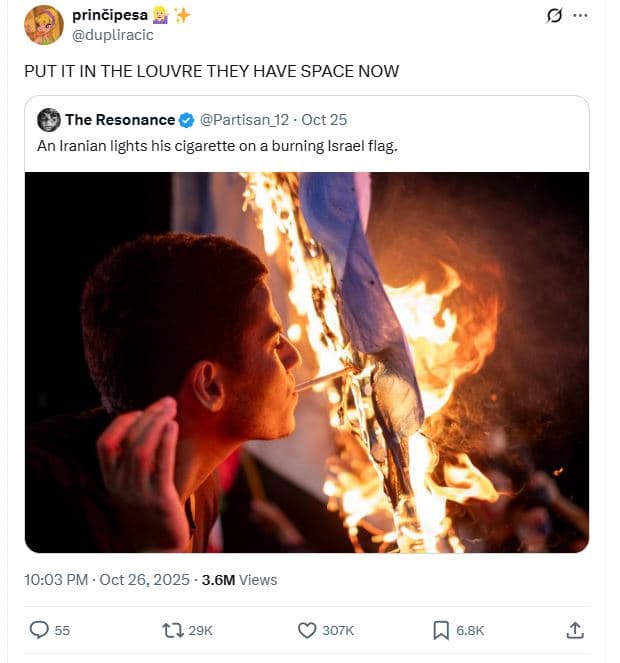Open the three-dot more options menu
This screenshot has width=620, height=663.
[578, 17]
